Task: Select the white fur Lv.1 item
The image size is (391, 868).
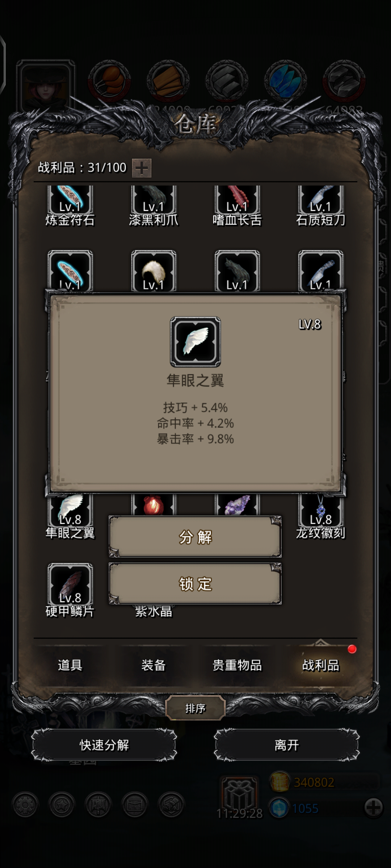Action: (x=154, y=271)
